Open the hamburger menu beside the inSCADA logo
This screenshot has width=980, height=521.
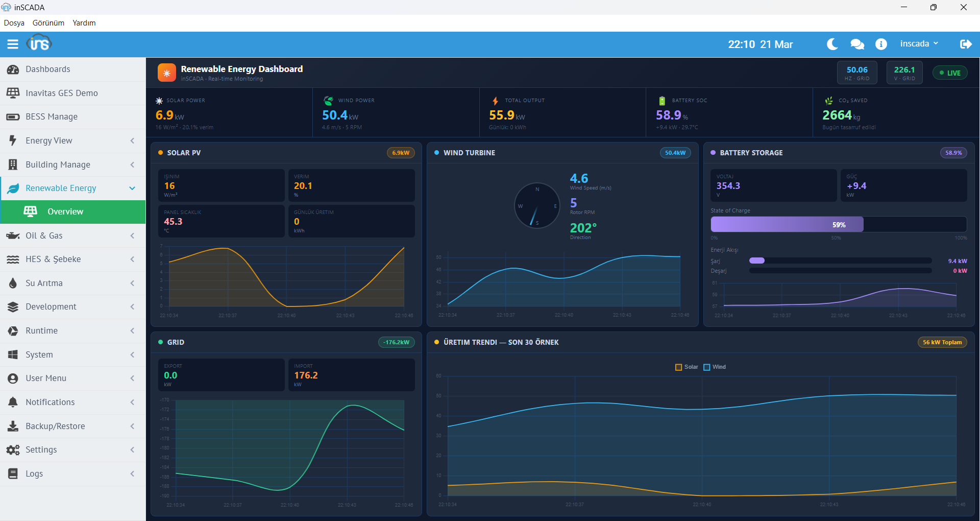click(13, 44)
